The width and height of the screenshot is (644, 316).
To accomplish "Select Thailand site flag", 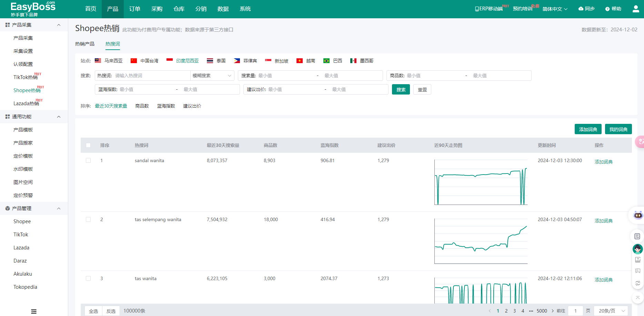I will pos(210,61).
